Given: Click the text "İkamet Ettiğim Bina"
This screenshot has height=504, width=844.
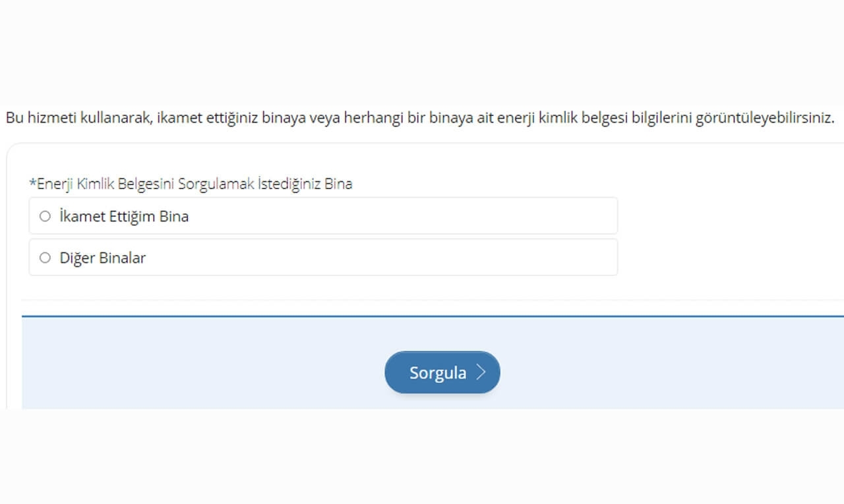Looking at the screenshot, I should pyautogui.click(x=122, y=215).
